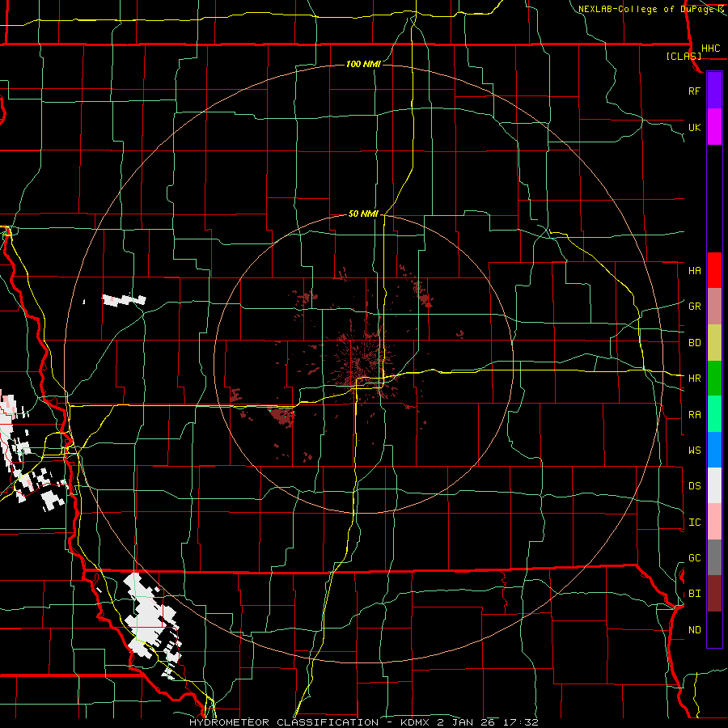Click the IC legend label
Viewport: 728px width, 728px height.
[x=694, y=522]
